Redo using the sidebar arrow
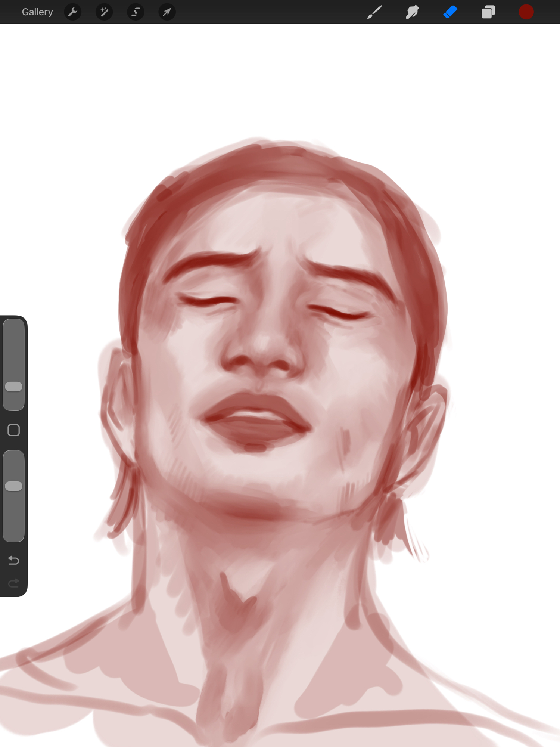This screenshot has height=747, width=560. click(14, 583)
